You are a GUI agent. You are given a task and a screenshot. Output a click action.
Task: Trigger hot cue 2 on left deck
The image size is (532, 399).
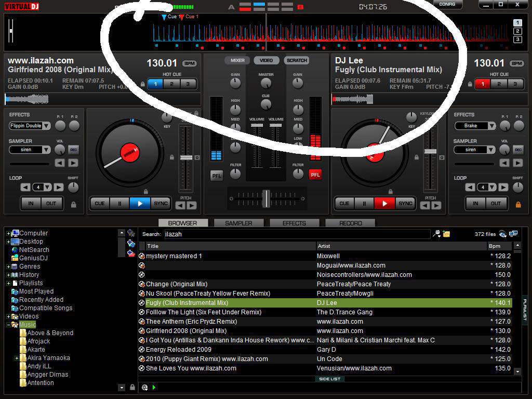click(x=171, y=84)
